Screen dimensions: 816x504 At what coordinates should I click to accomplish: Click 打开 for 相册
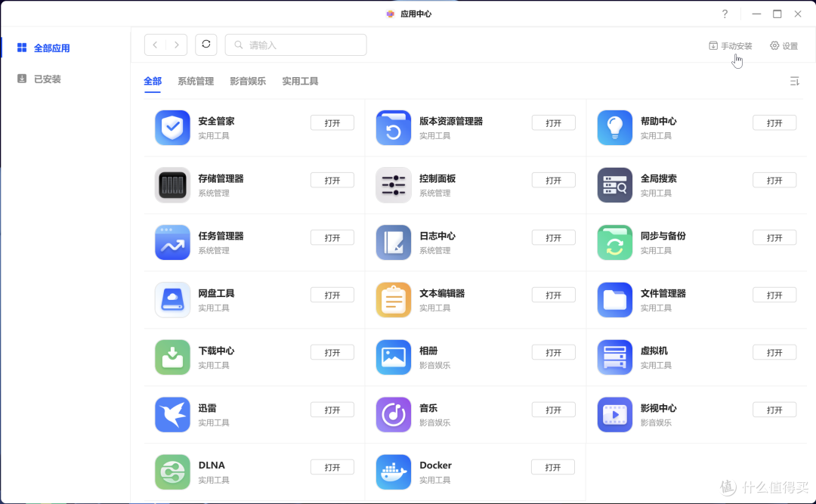(553, 352)
